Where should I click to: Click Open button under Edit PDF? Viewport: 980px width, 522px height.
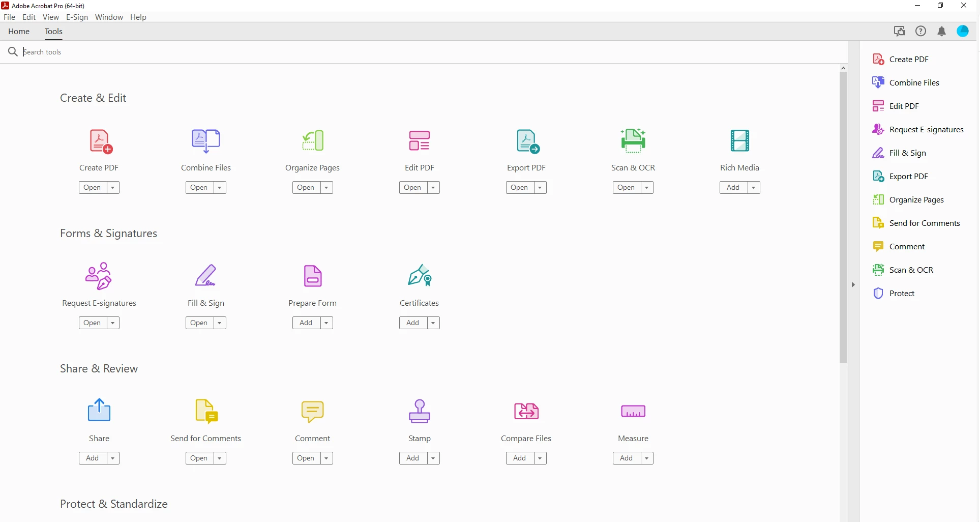tap(412, 188)
